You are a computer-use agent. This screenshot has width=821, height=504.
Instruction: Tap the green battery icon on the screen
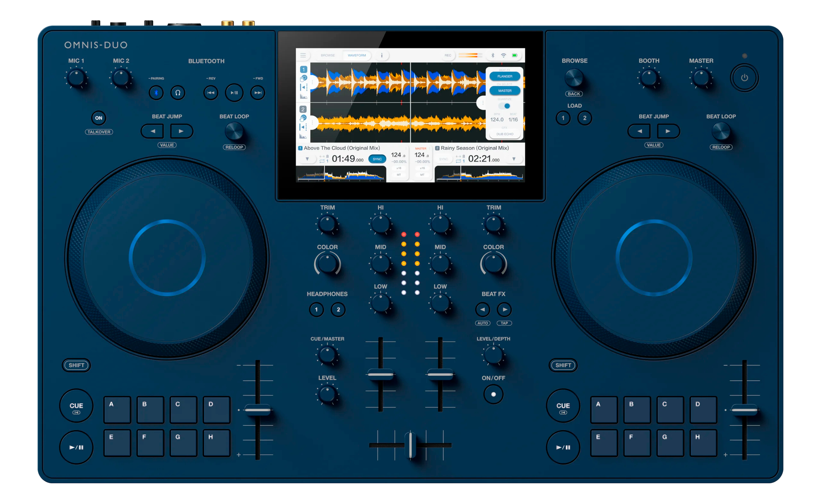point(515,55)
